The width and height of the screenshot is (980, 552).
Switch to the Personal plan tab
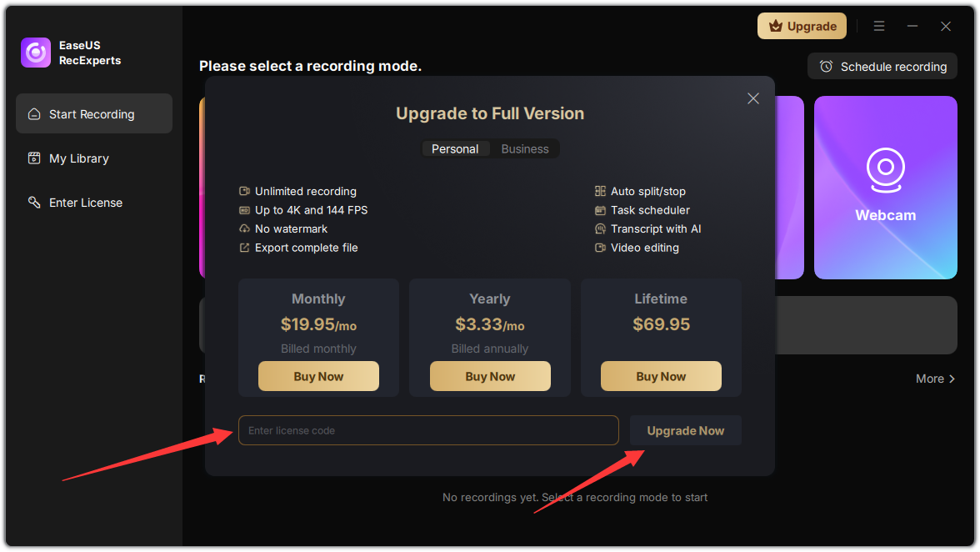(x=455, y=148)
